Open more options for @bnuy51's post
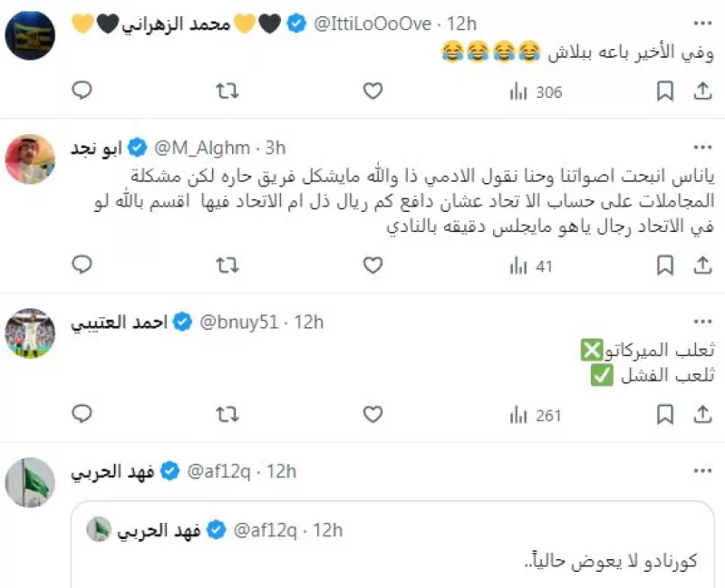 click(702, 321)
